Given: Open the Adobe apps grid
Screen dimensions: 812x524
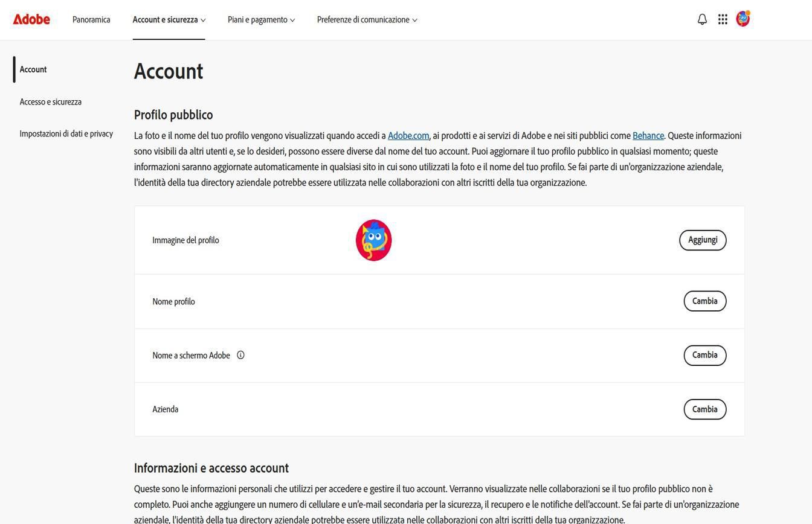Looking at the screenshot, I should [x=723, y=19].
